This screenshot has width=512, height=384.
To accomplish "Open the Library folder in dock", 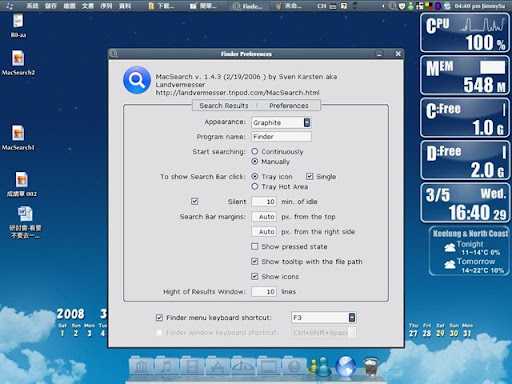I will click(141, 366).
